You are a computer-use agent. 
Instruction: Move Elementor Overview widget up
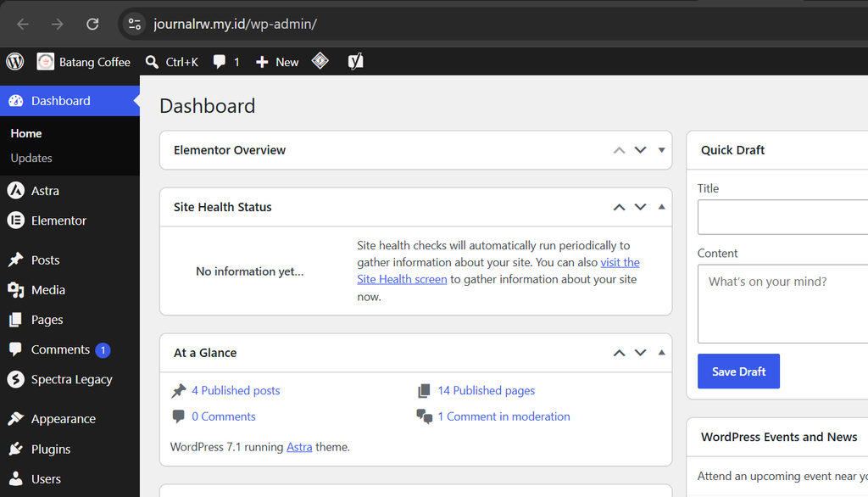[619, 150]
